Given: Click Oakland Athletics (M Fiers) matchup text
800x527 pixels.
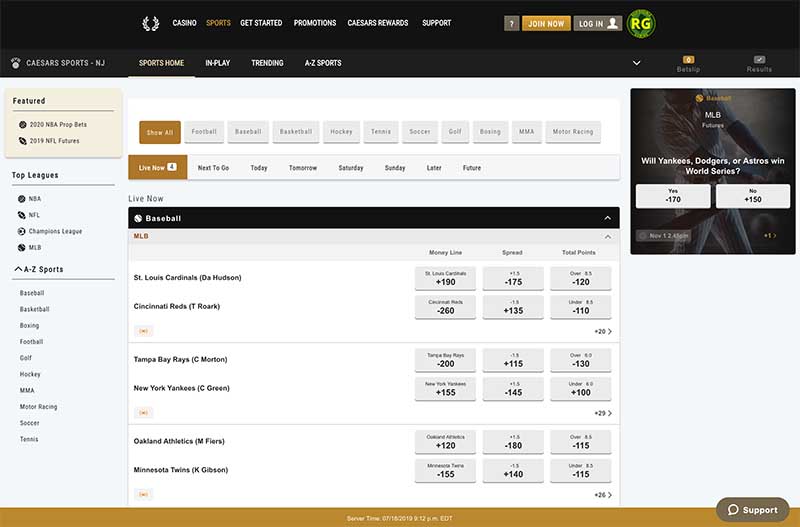Looking at the screenshot, I should 179,441.
